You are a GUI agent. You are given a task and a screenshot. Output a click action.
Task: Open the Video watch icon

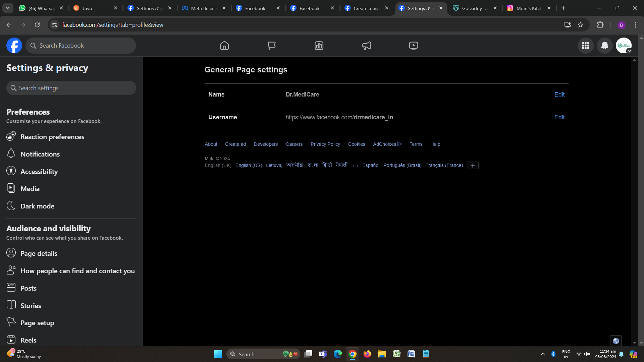click(x=413, y=46)
